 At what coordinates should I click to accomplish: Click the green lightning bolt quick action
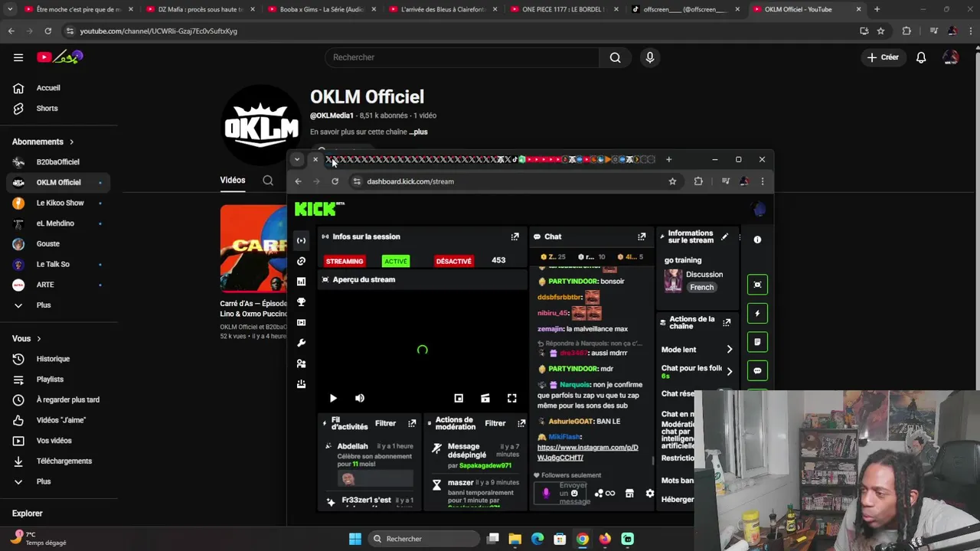pos(757,313)
